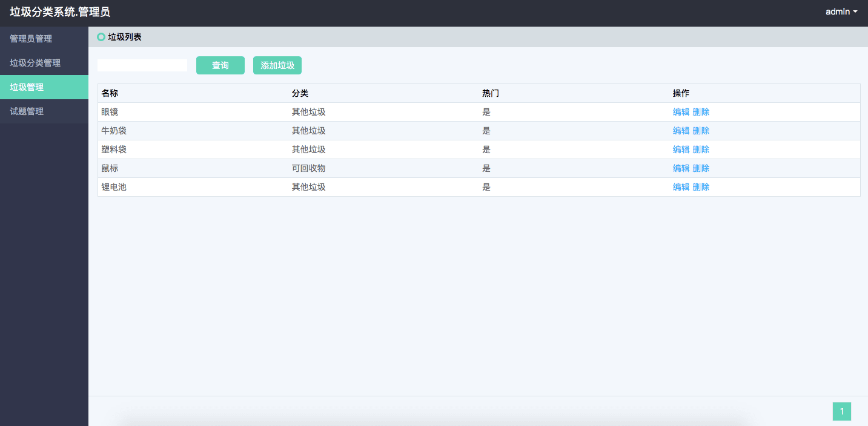Click the 热门 column header
This screenshot has height=426, width=868.
point(491,93)
